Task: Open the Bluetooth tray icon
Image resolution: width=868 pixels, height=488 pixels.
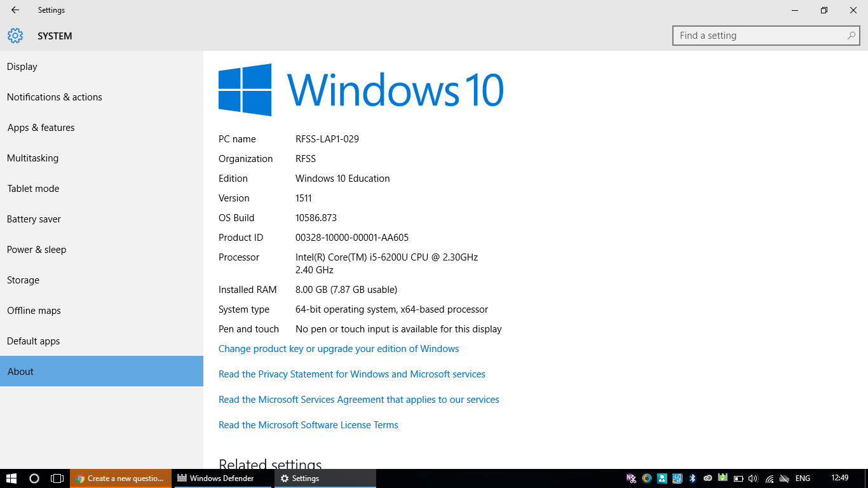Action: [693, 478]
